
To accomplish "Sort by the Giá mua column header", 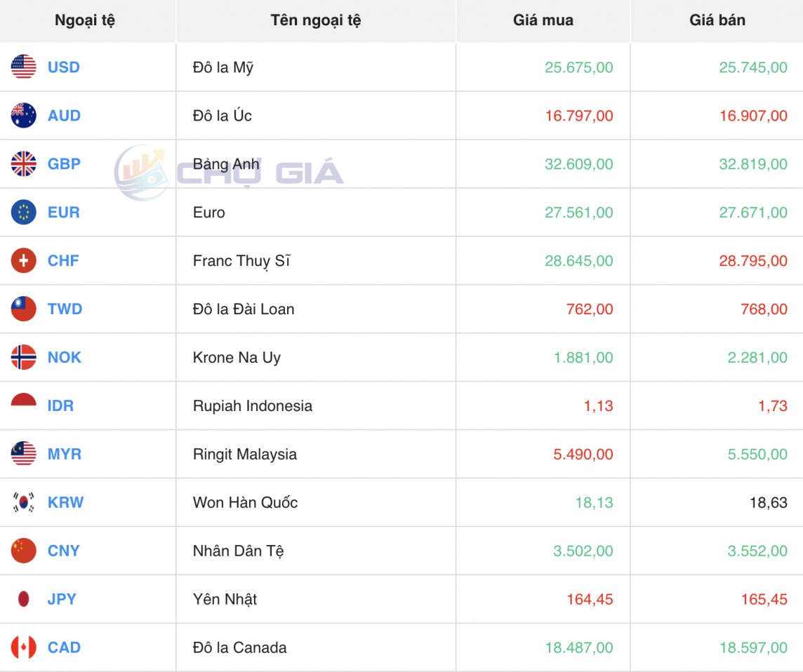I will click(542, 20).
